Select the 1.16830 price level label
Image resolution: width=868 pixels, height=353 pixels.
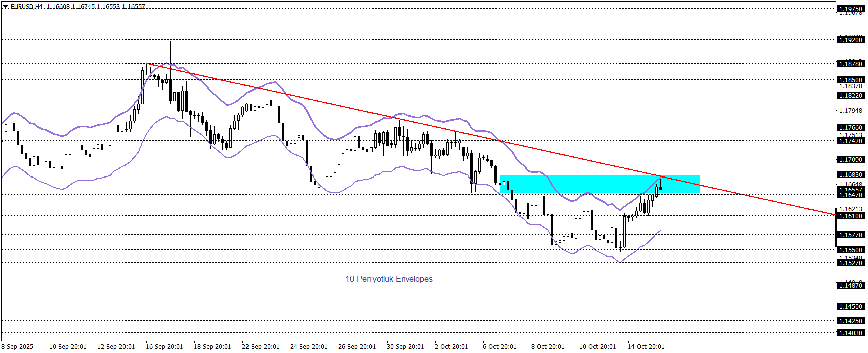[x=851, y=175]
